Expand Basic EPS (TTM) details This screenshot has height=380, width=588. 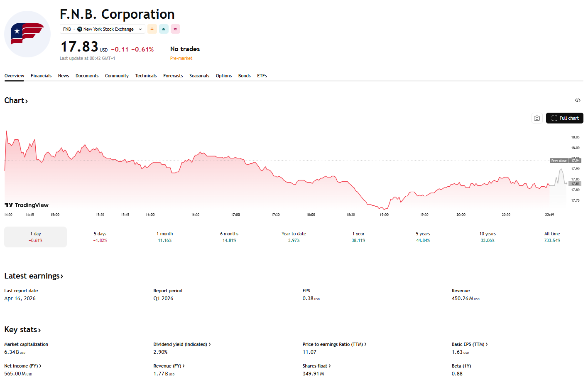pos(470,344)
